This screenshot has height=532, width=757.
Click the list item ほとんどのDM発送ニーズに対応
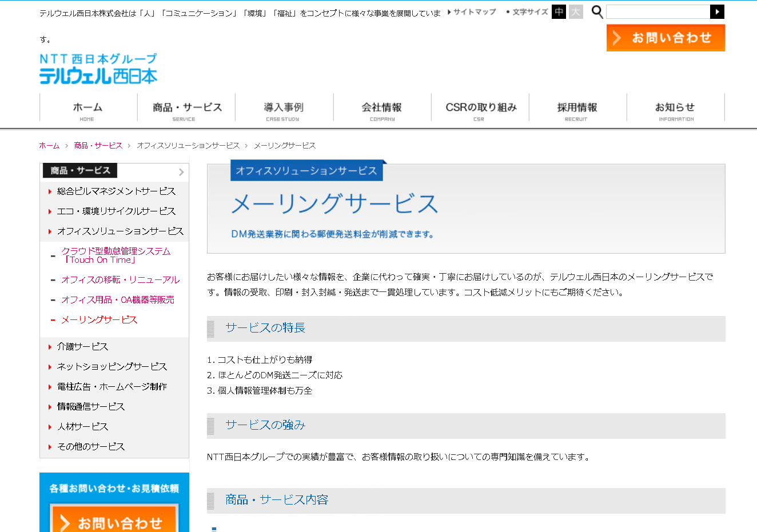280,375
